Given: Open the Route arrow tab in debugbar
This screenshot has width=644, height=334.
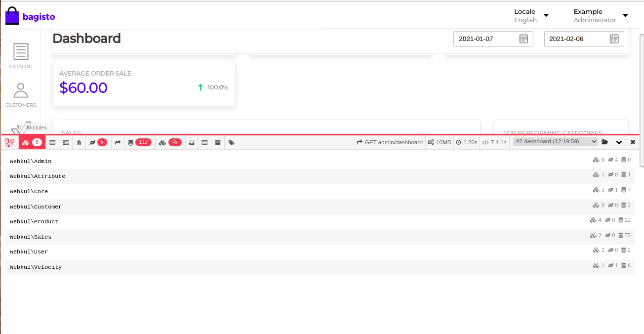Looking at the screenshot, I should [x=118, y=142].
